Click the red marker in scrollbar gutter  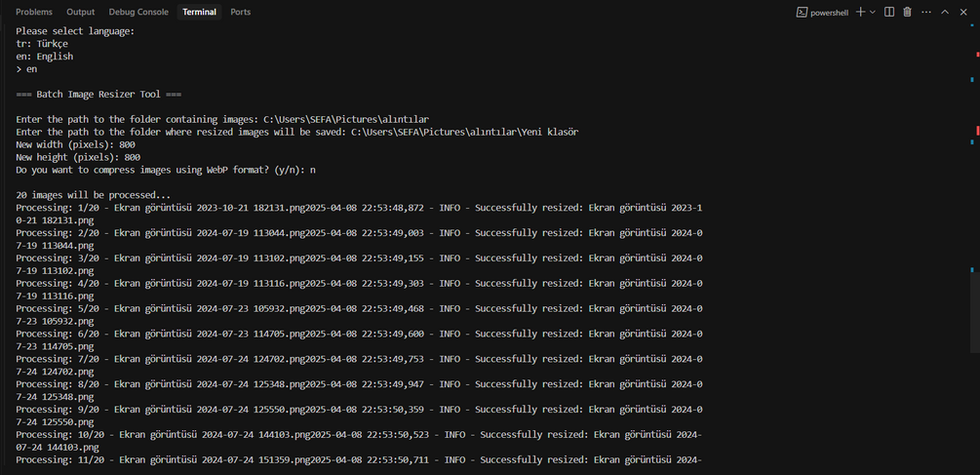(x=976, y=130)
